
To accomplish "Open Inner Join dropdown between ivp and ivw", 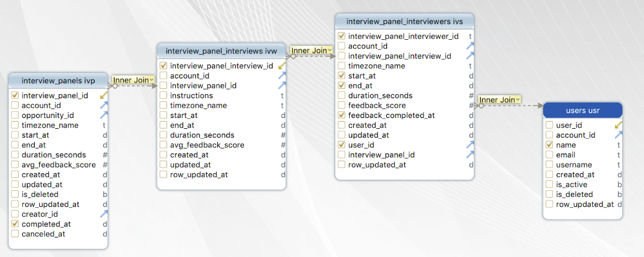I will 133,80.
